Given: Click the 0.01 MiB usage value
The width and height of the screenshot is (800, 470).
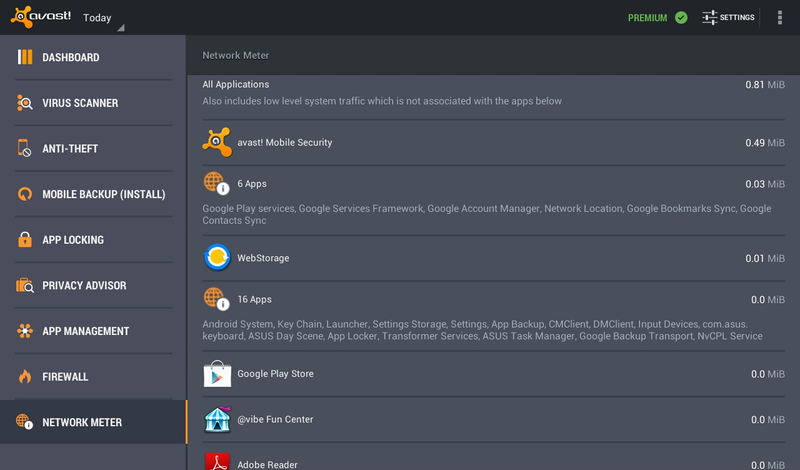Looking at the screenshot, I should pyautogui.click(x=765, y=259).
